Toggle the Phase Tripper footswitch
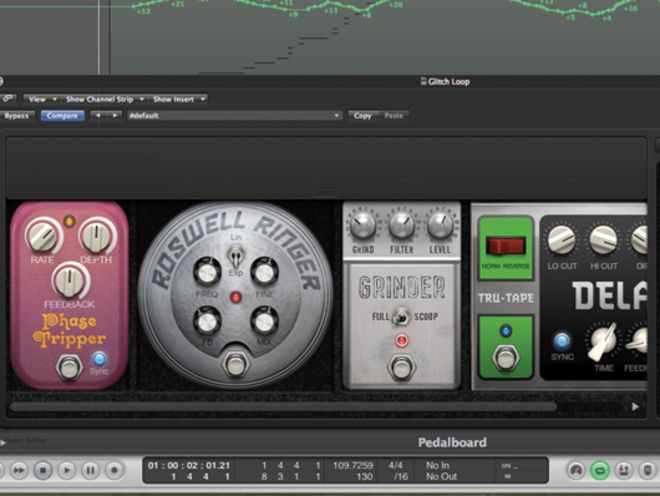Viewport: 660px width, 496px height. tap(69, 368)
